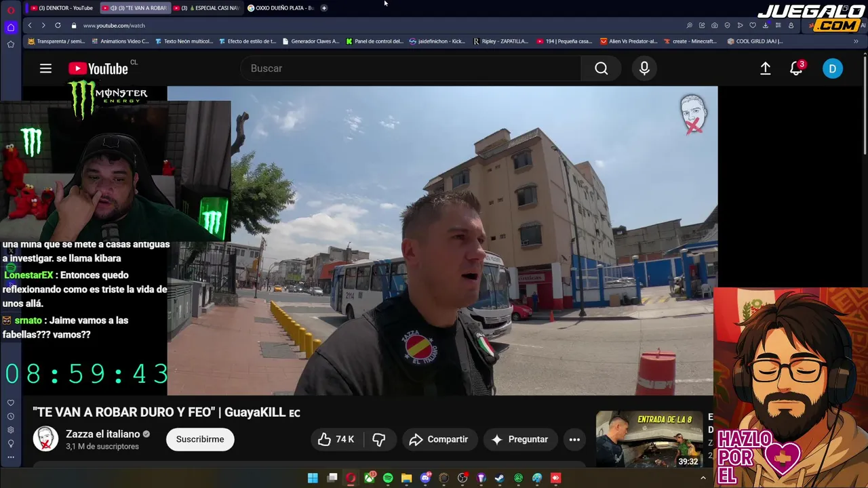Click the red AnyDesk taskbar icon

[556, 478]
